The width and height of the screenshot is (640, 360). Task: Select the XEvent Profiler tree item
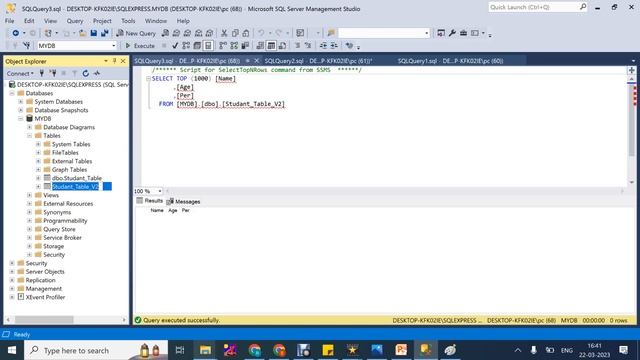coord(45,297)
